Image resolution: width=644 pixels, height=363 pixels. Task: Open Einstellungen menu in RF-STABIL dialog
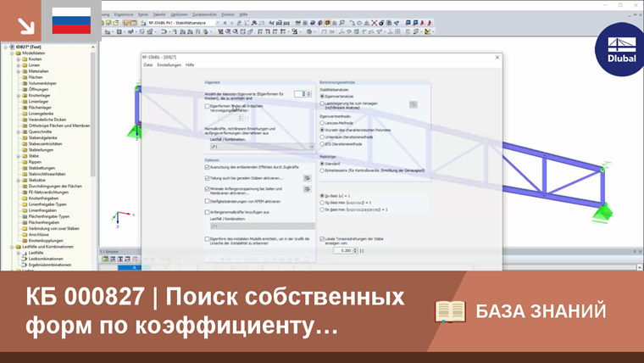click(169, 65)
